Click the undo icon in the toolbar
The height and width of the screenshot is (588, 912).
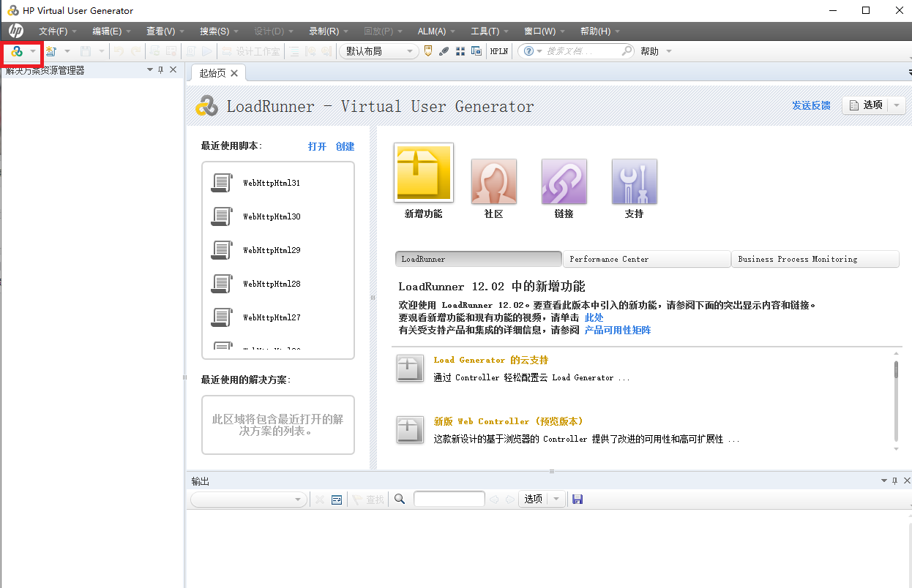(118, 51)
